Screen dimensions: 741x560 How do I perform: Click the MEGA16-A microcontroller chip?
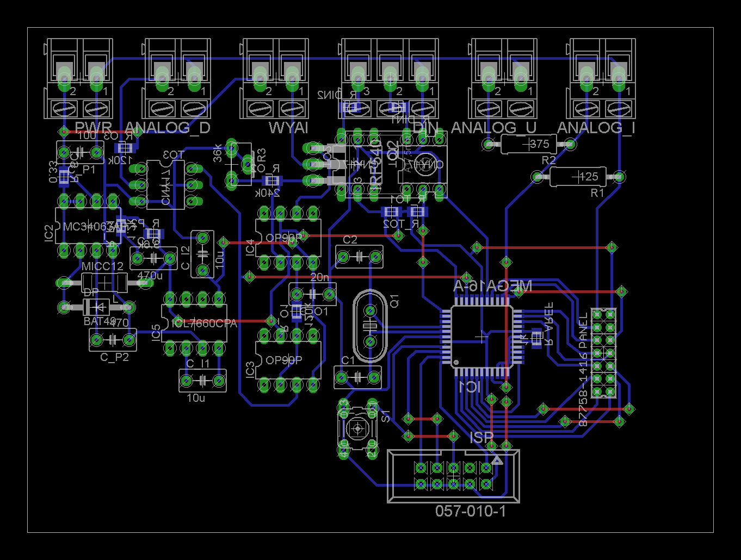481,337
